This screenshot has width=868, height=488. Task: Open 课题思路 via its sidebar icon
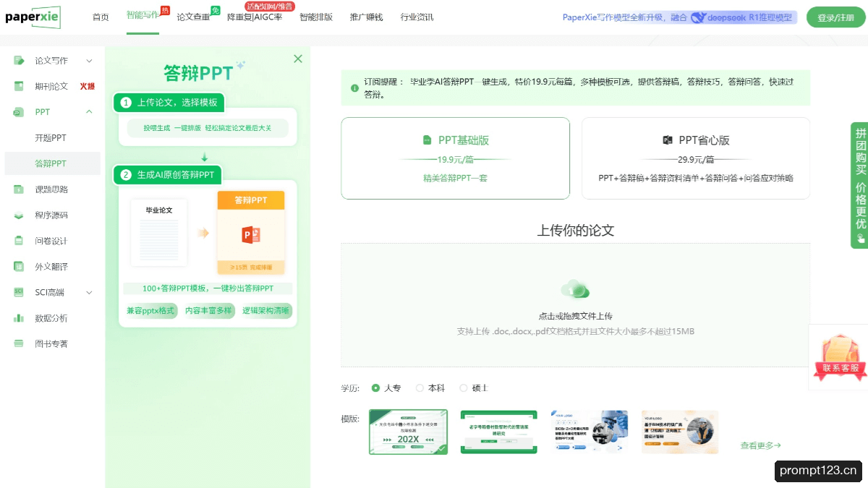click(19, 189)
